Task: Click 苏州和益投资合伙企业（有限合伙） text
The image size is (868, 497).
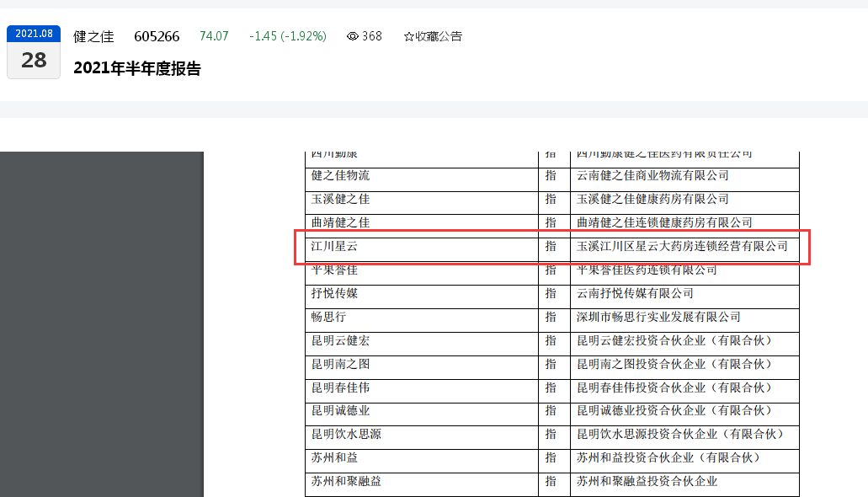Action: click(x=668, y=457)
